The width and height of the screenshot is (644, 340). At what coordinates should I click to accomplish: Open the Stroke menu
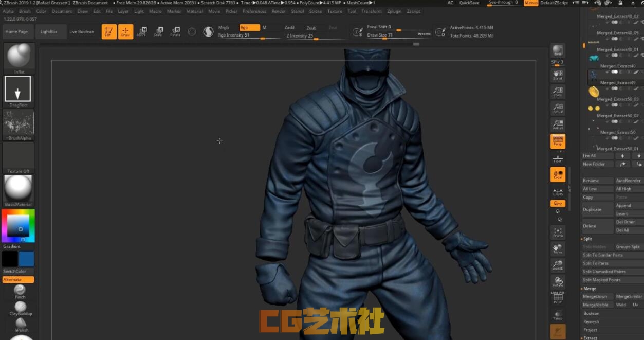tap(316, 11)
